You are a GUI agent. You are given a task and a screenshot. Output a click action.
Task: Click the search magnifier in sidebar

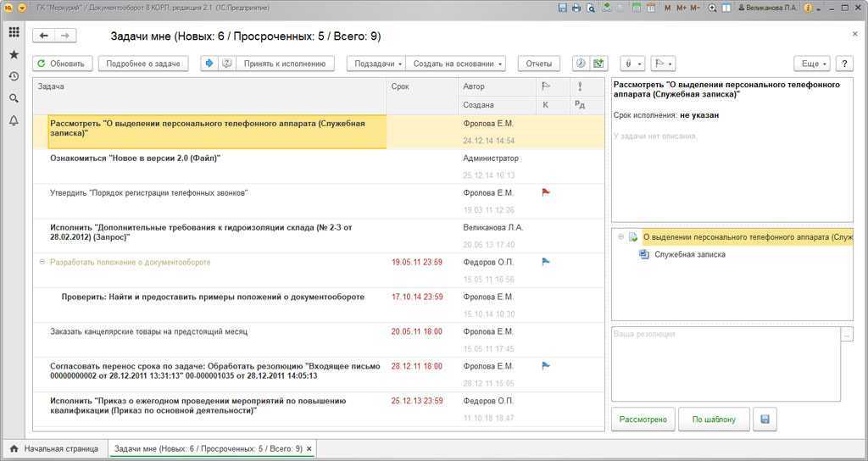click(x=14, y=98)
